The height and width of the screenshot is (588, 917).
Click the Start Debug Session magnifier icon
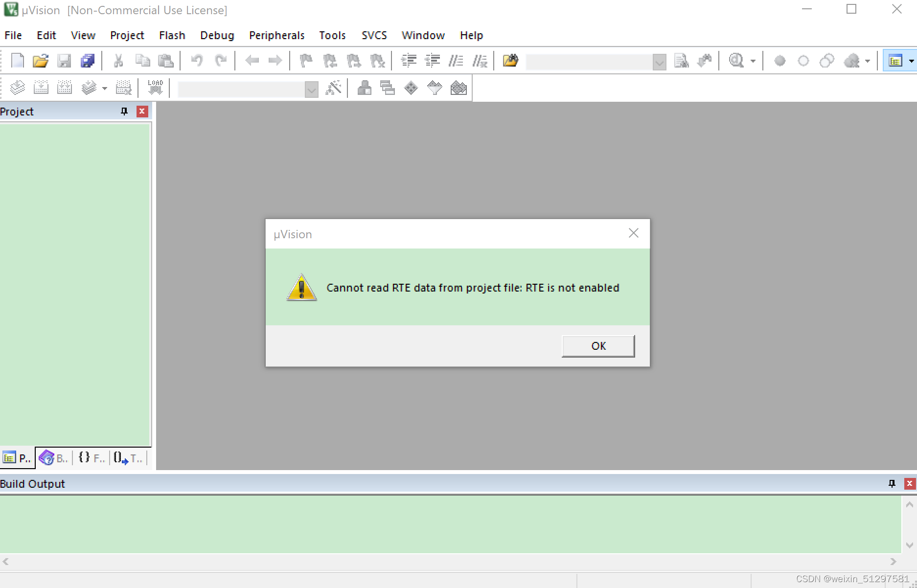point(736,61)
